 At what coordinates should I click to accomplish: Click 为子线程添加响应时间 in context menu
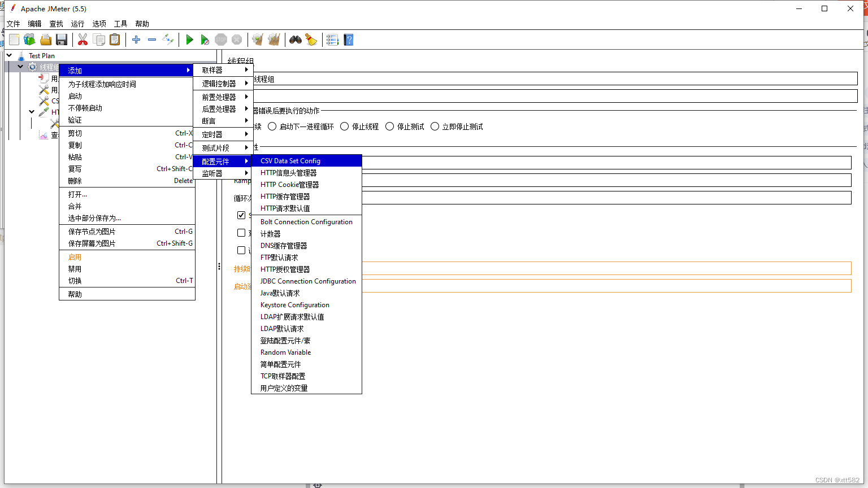coord(127,84)
